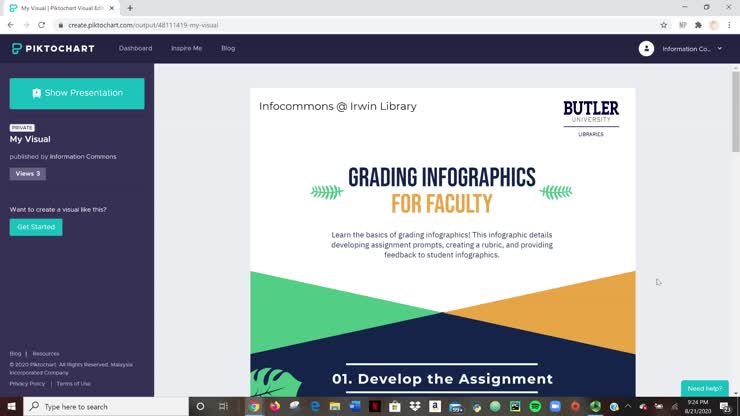Open the Chrome profile avatar
This screenshot has width=740, height=416.
pyautogui.click(x=714, y=25)
